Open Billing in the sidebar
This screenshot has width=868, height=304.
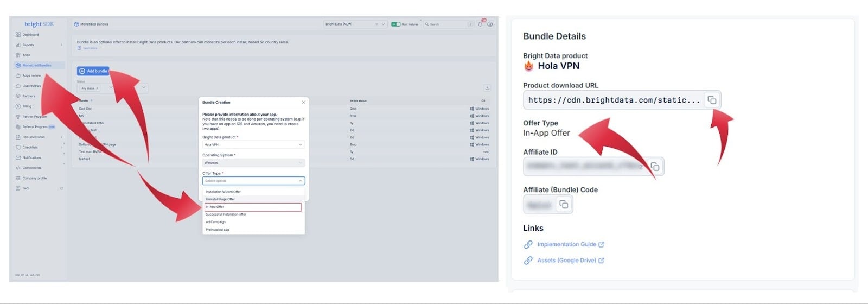pos(27,106)
